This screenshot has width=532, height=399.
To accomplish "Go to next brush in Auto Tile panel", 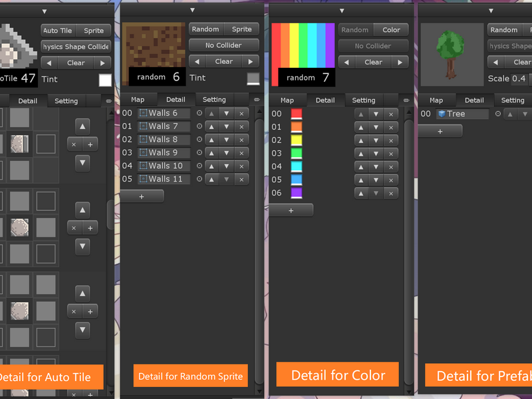I will pyautogui.click(x=102, y=63).
